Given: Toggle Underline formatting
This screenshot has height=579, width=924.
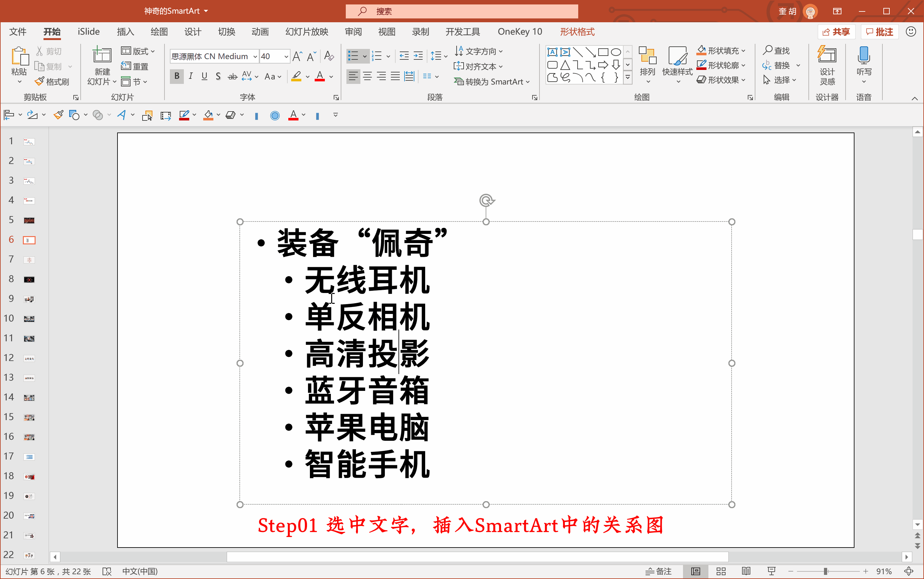Looking at the screenshot, I should click(x=204, y=76).
